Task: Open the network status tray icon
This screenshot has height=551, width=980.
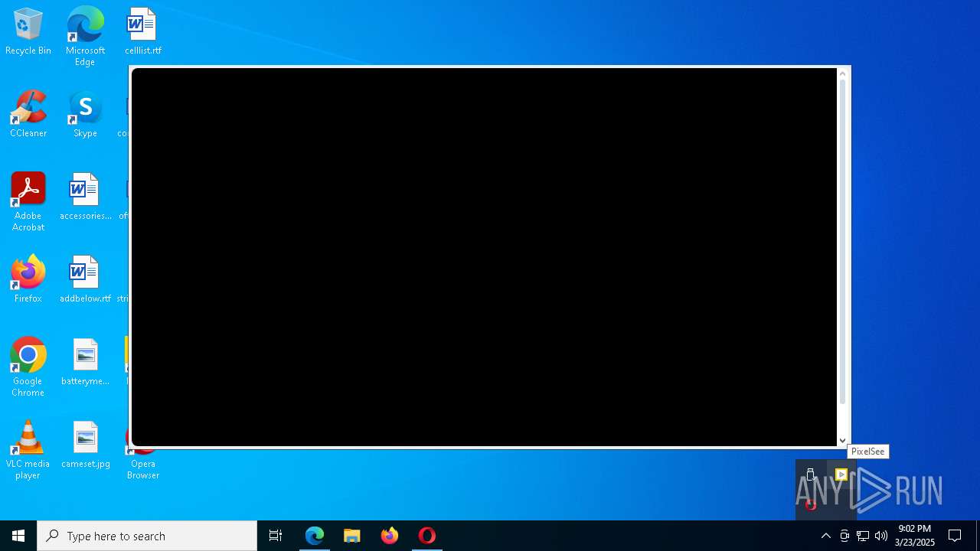Action: click(863, 536)
